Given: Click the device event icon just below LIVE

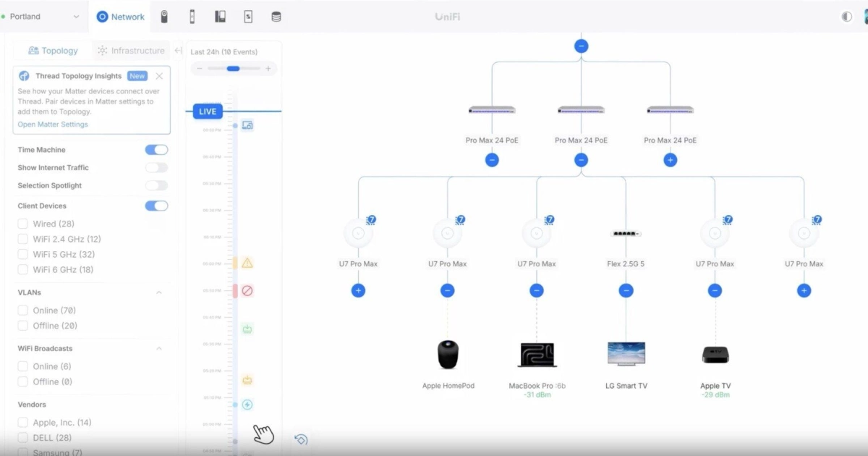Looking at the screenshot, I should pos(247,125).
